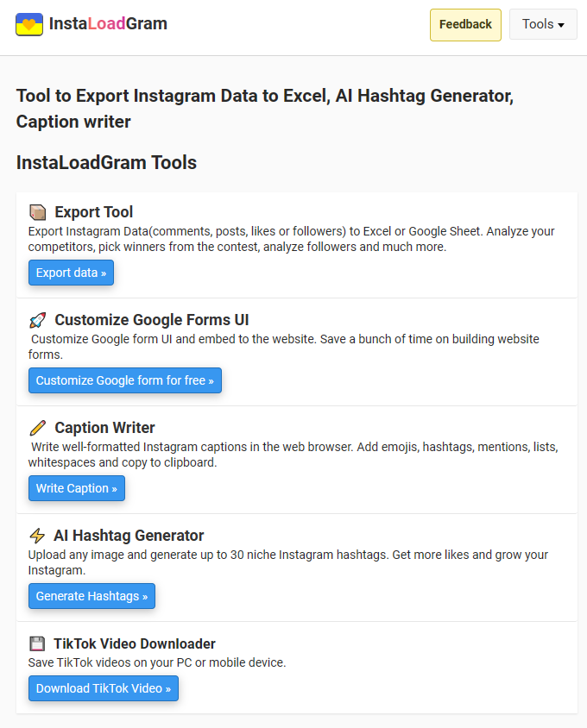Select the TikTok Video Downloader heading
The height and width of the screenshot is (728, 587).
point(135,643)
